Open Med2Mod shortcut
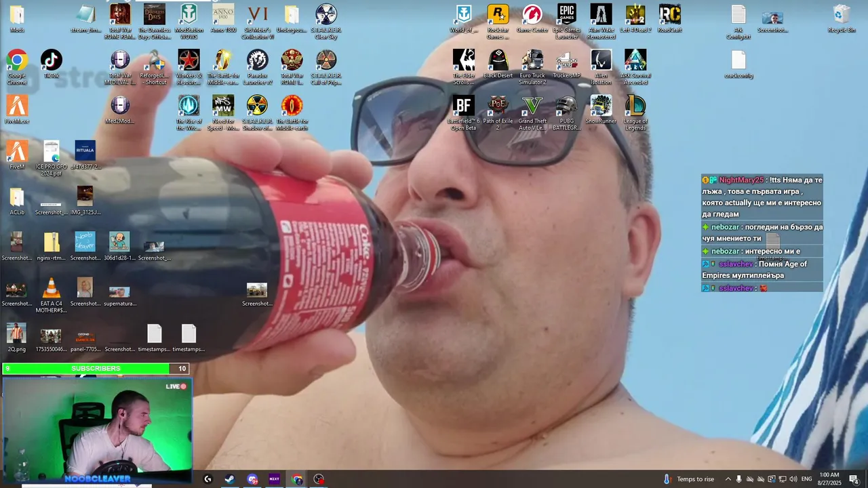The image size is (868, 488). 120,109
